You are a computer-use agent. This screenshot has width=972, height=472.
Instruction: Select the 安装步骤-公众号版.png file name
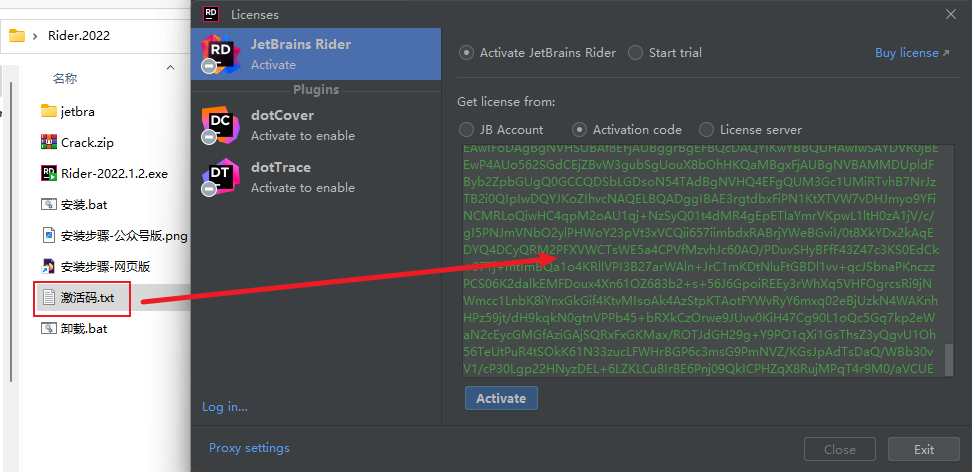point(124,236)
